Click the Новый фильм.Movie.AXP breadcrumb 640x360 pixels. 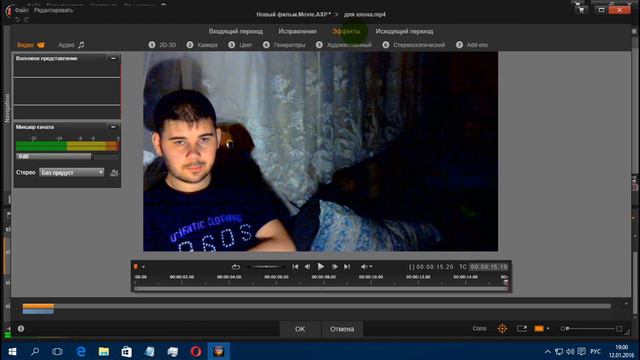coord(293,14)
